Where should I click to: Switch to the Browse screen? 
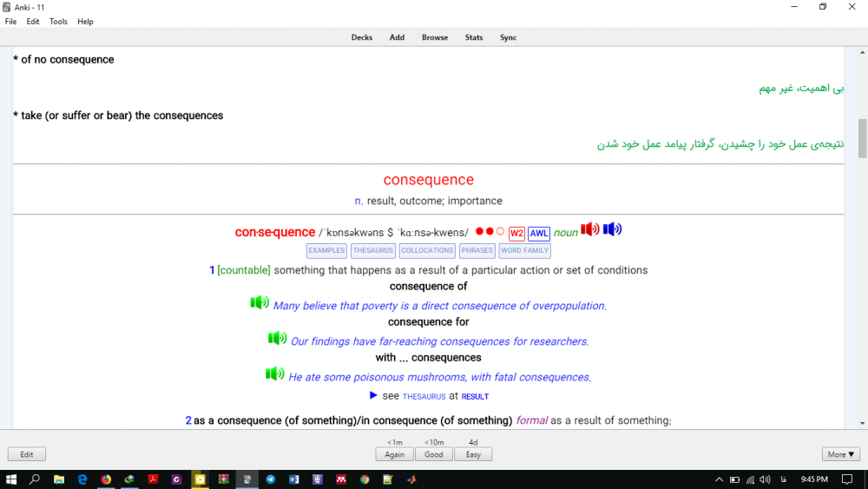click(x=435, y=37)
